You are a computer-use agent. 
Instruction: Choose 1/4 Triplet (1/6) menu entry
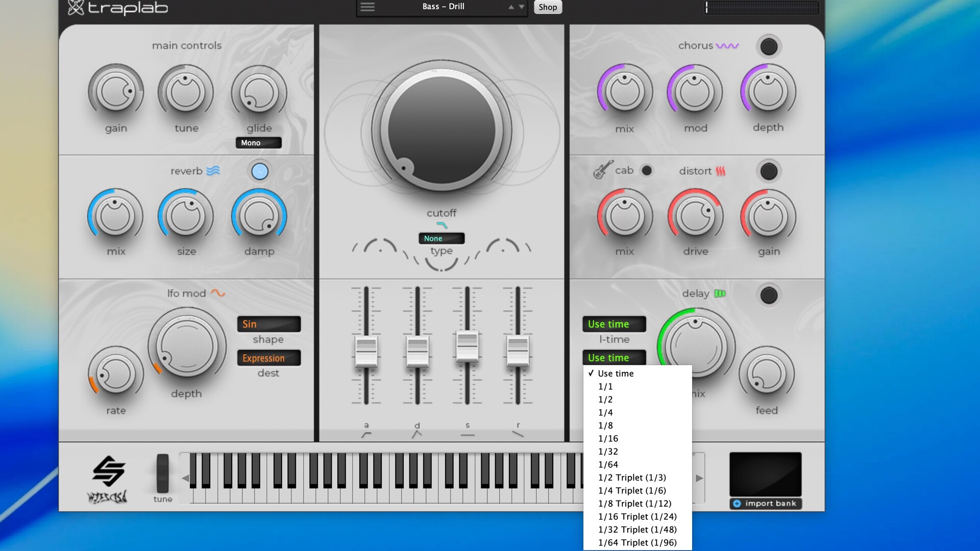pyautogui.click(x=632, y=491)
